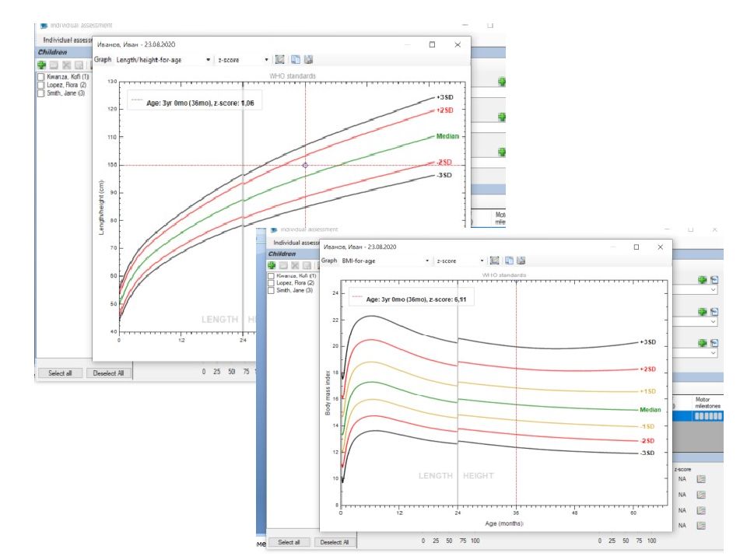747x560 pixels.
Task: Open the graph icon beside the fourth NA z-score
Action: click(701, 526)
